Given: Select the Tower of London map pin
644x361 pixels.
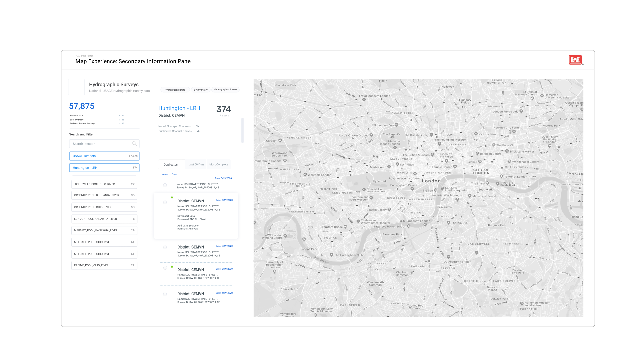Looking at the screenshot, I should click(501, 176).
